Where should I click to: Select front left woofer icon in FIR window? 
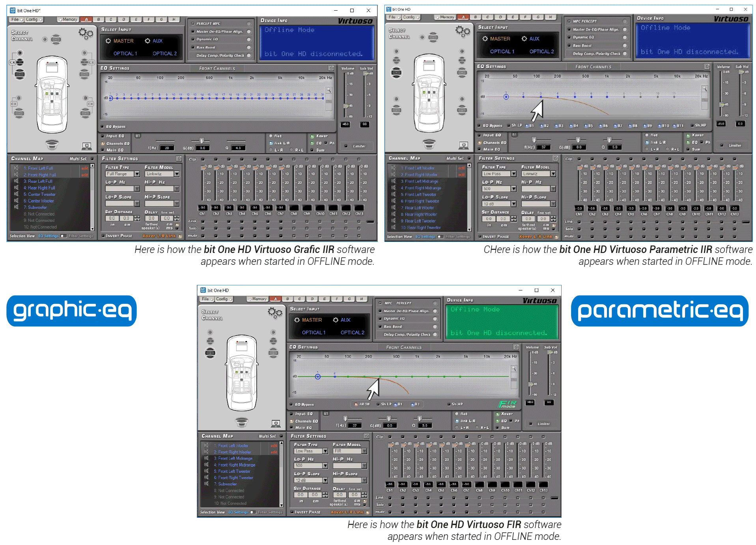[x=210, y=353]
